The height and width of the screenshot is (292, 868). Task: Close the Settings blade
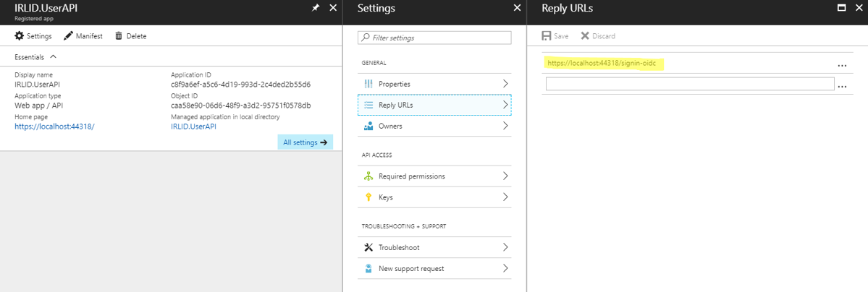(517, 8)
